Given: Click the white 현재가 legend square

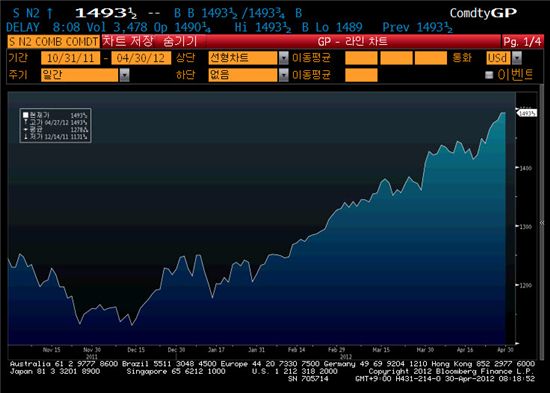Looking at the screenshot, I should click(25, 115).
